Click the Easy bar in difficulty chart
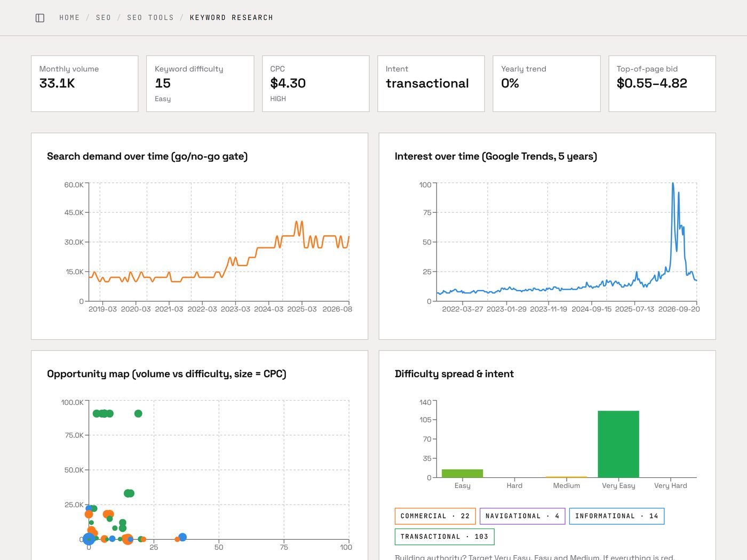Image resolution: width=747 pixels, height=560 pixels. pyautogui.click(x=462, y=474)
